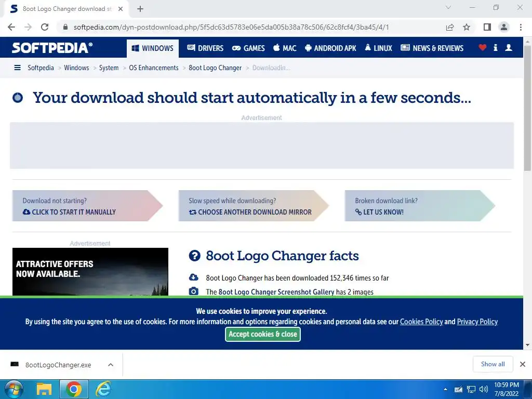The width and height of the screenshot is (532, 399).
Task: Open the hamburger menu in breadcrumb bar
Action: pyautogui.click(x=17, y=68)
